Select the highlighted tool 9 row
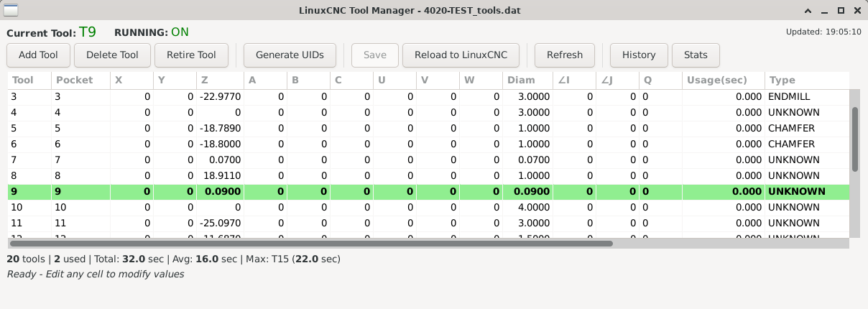This screenshot has width=868, height=309. coord(359,191)
